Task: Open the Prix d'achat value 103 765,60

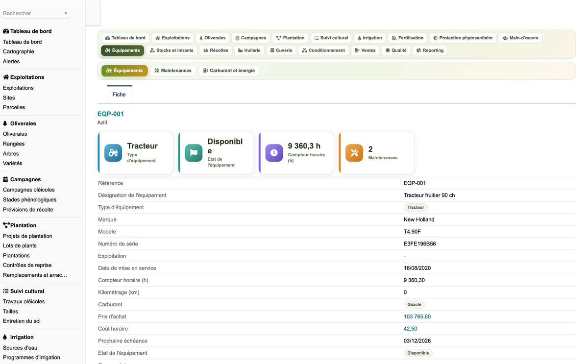Action: [x=417, y=316]
